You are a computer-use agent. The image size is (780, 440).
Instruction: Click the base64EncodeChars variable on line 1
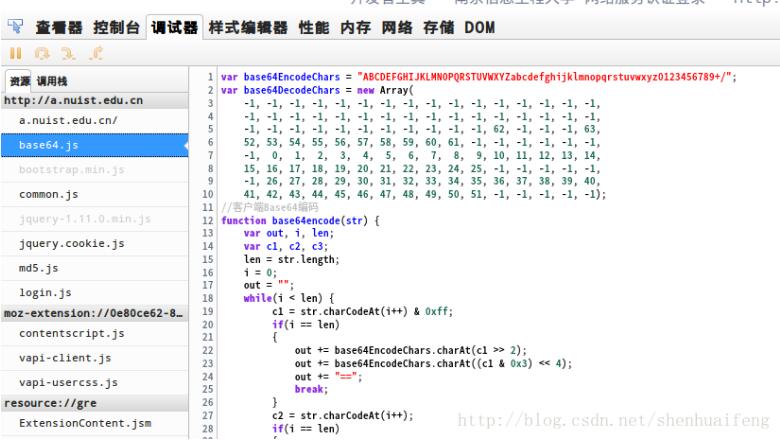[292, 77]
